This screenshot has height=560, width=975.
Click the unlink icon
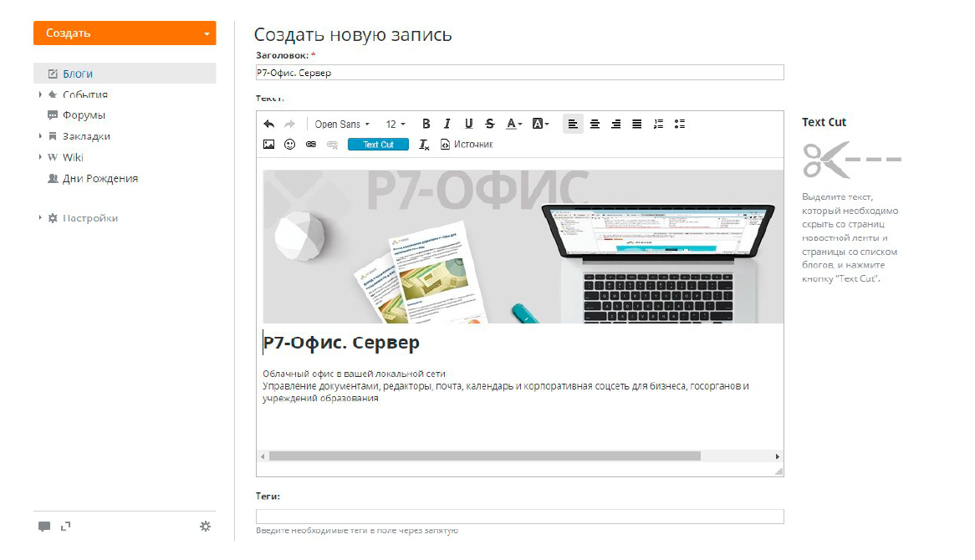pyautogui.click(x=332, y=145)
